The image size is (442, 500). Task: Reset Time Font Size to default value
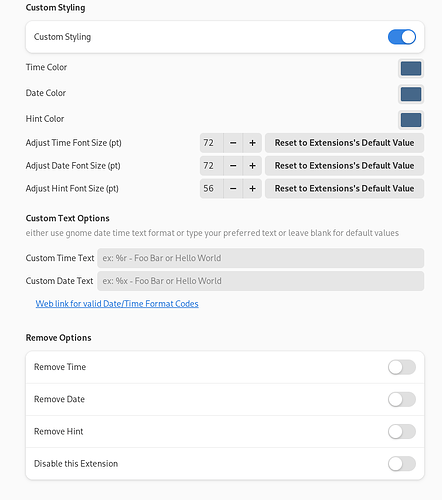click(344, 143)
